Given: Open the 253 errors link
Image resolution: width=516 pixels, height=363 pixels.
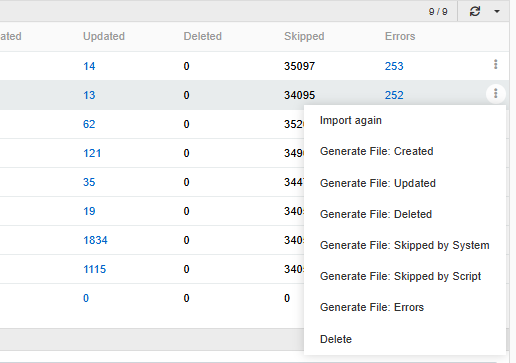Looking at the screenshot, I should (394, 66).
